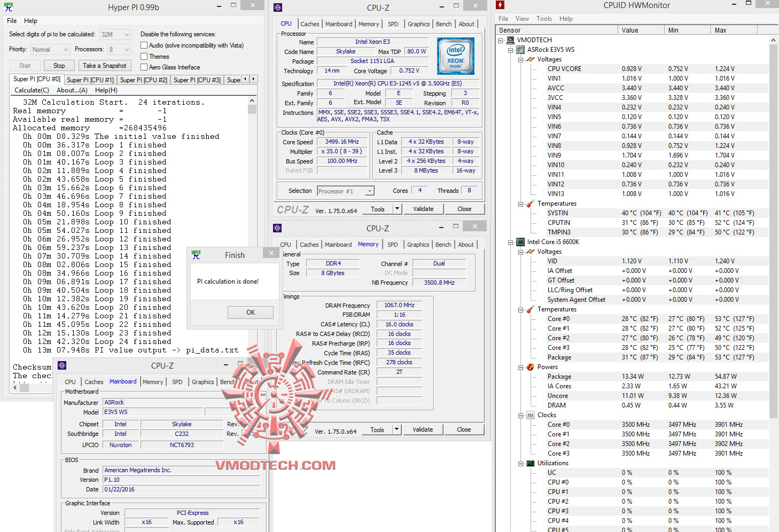This screenshot has width=779, height=532.
Task: Click the right tab scroll arrow in Hyper PI
Action: [x=254, y=79]
